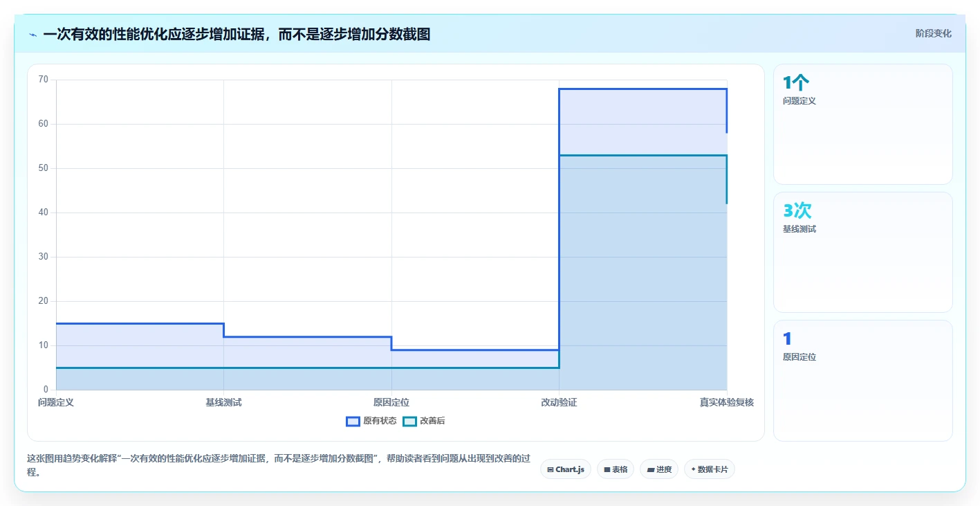Open the 3次 基线测试 card
The image size is (980, 506).
pyautogui.click(x=862, y=252)
